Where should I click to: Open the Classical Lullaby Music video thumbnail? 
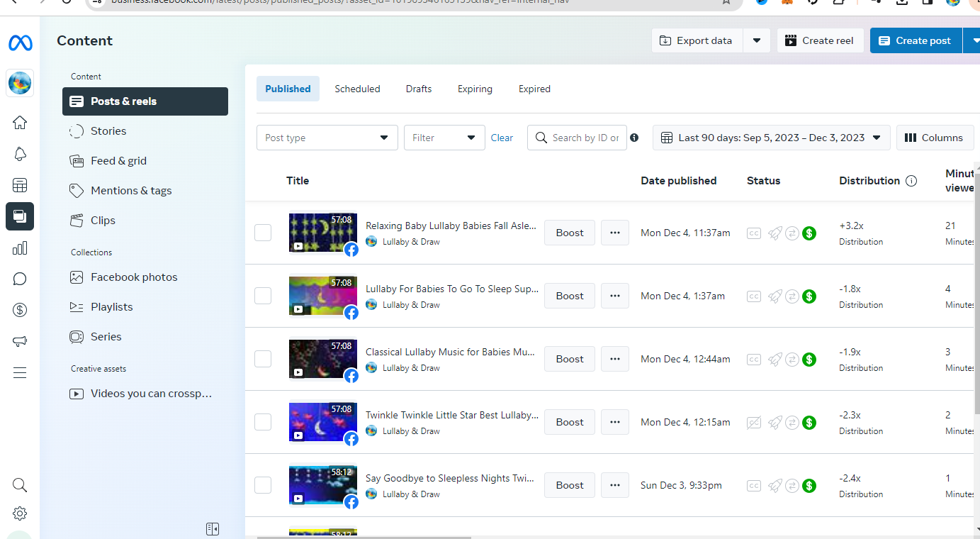point(323,359)
